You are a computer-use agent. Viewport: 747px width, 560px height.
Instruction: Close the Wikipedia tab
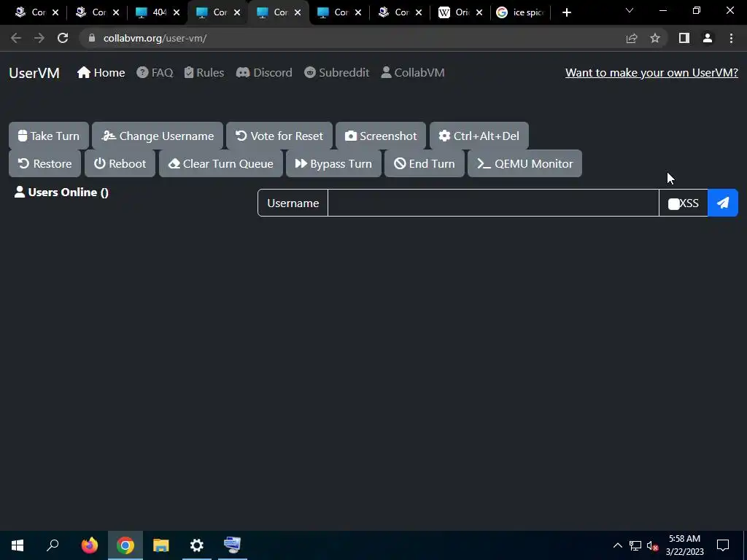click(x=479, y=12)
